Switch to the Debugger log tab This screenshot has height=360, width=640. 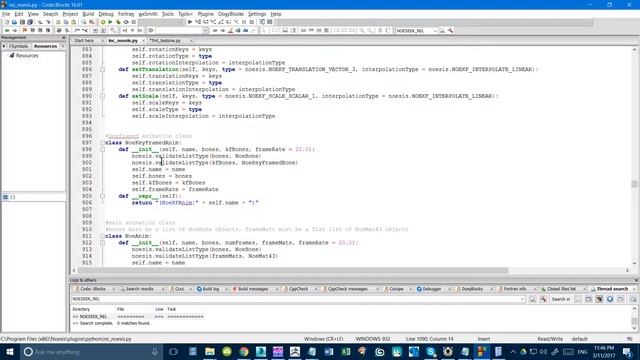click(431, 289)
